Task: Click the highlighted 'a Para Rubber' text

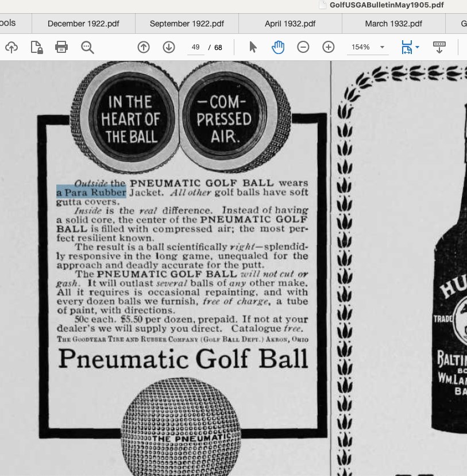Action: [x=91, y=192]
